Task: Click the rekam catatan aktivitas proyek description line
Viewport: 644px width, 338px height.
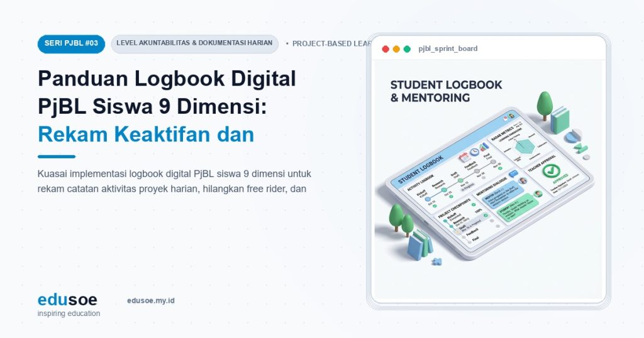Action: [x=172, y=189]
